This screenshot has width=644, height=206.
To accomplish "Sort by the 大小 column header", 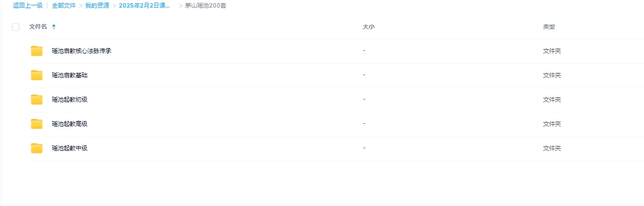I will (368, 26).
